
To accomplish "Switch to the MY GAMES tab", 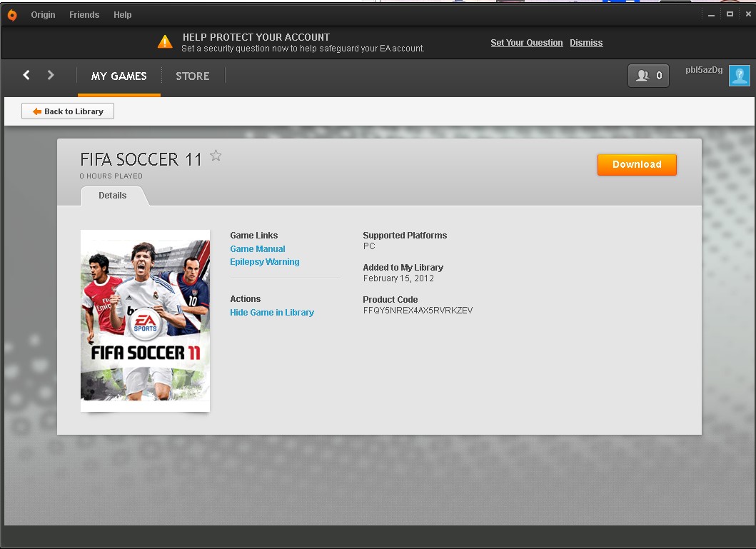I will [119, 76].
